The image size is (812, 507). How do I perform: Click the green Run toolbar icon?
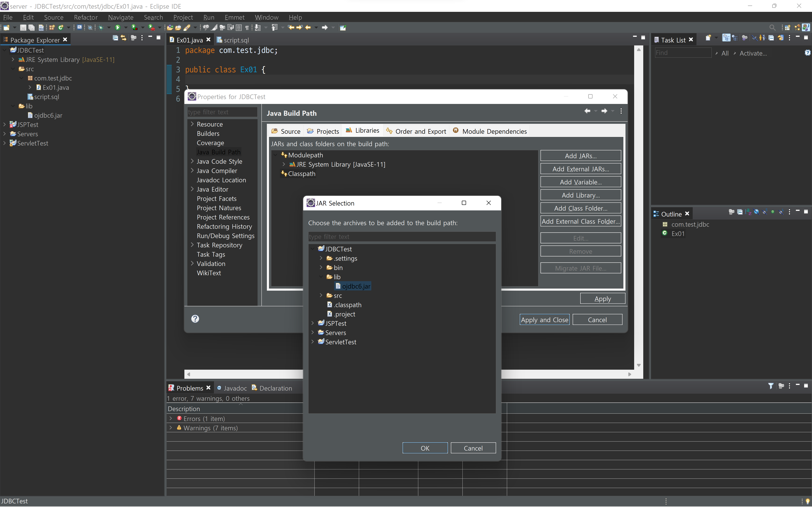click(117, 27)
